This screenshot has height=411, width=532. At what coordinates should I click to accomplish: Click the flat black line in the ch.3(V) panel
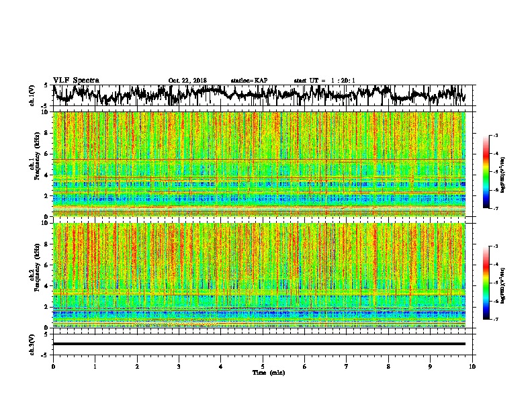tap(259, 344)
